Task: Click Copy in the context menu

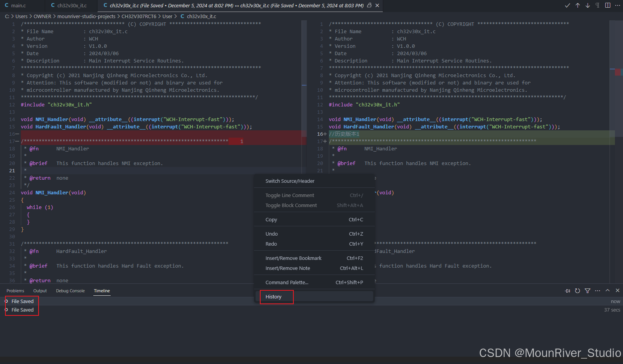Action: pos(314,219)
